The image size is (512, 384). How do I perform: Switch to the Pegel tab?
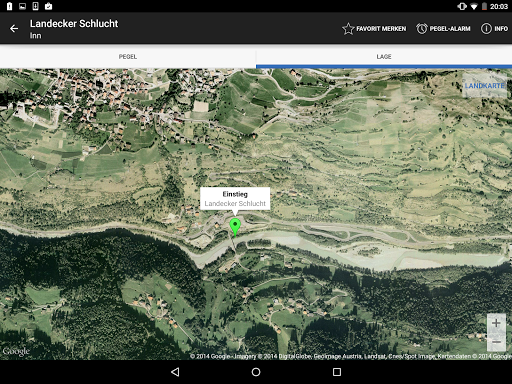128,57
